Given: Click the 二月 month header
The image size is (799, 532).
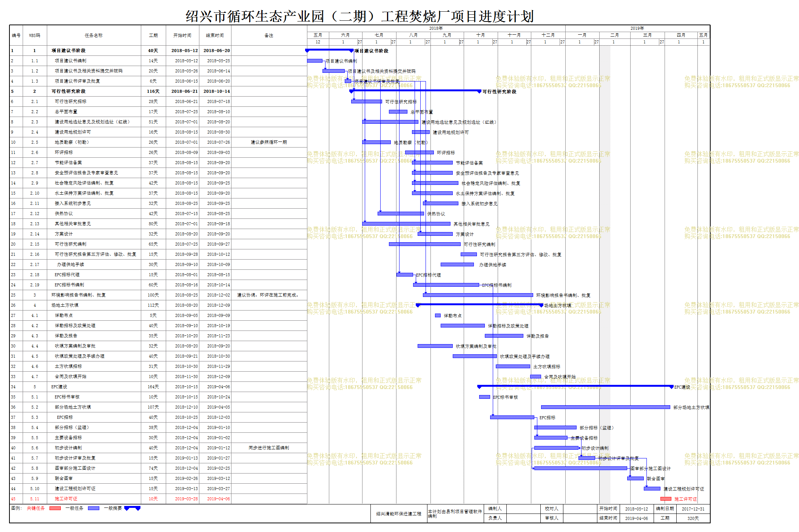Looking at the screenshot, I should tap(615, 35).
